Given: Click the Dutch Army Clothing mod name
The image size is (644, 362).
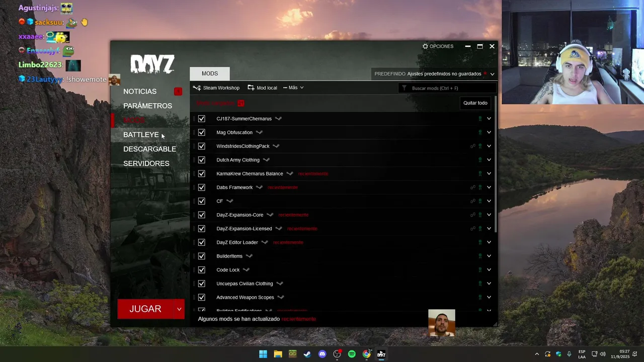Looking at the screenshot, I should point(238,160).
